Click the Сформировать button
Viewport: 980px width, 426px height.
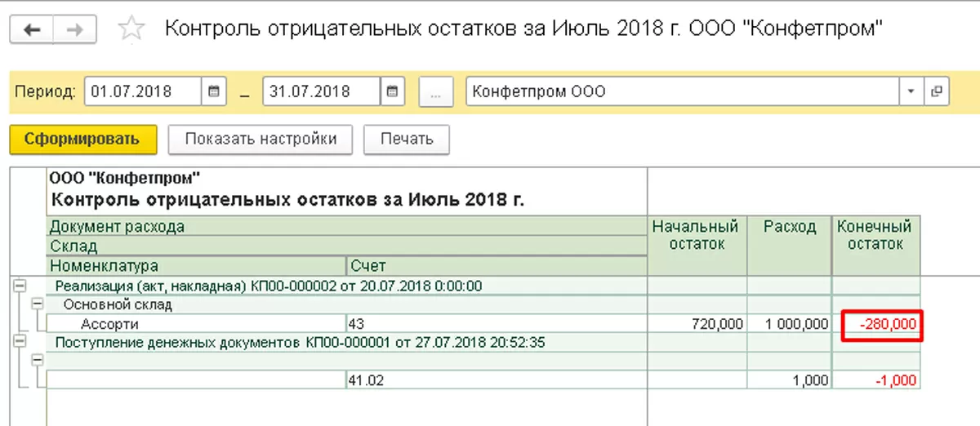pyautogui.click(x=82, y=139)
